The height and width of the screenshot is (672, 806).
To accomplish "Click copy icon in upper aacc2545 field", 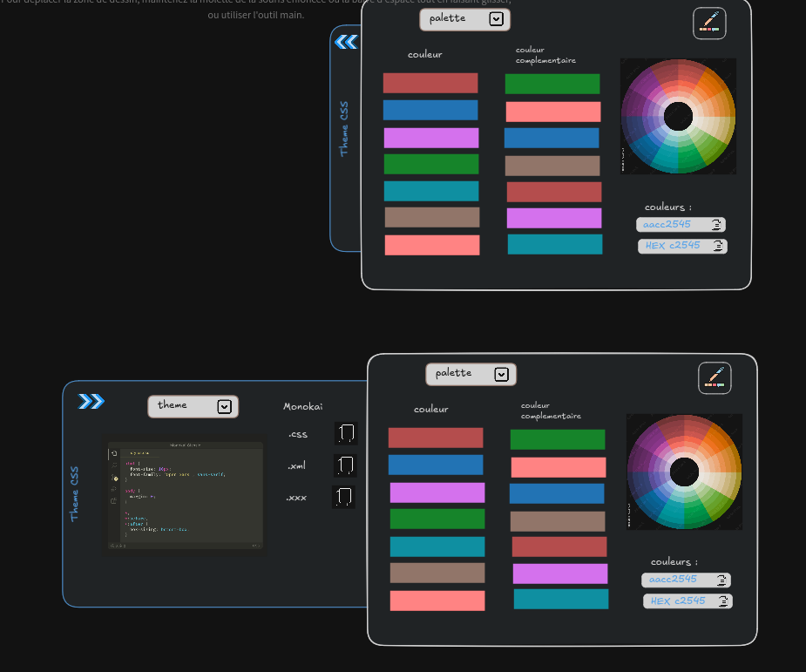I will 716,225.
